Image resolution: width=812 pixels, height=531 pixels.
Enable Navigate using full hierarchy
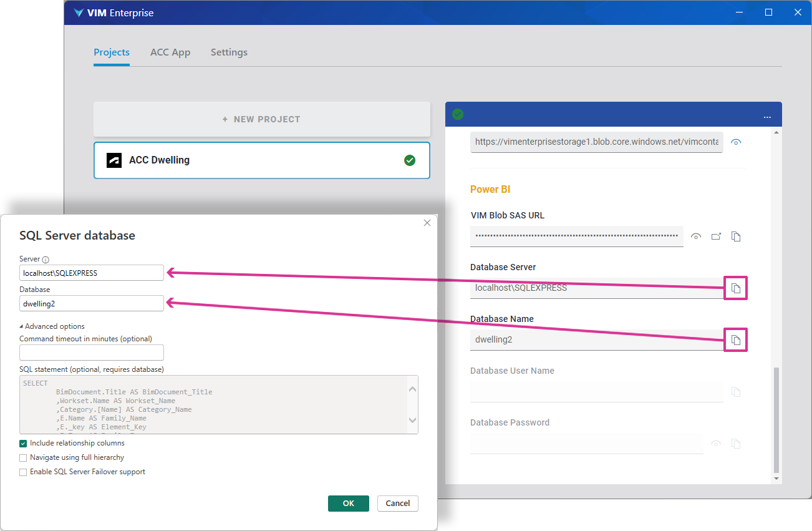(x=23, y=458)
